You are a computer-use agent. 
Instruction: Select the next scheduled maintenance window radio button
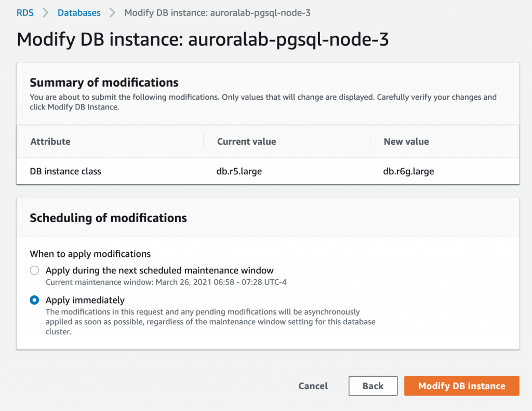pos(34,270)
